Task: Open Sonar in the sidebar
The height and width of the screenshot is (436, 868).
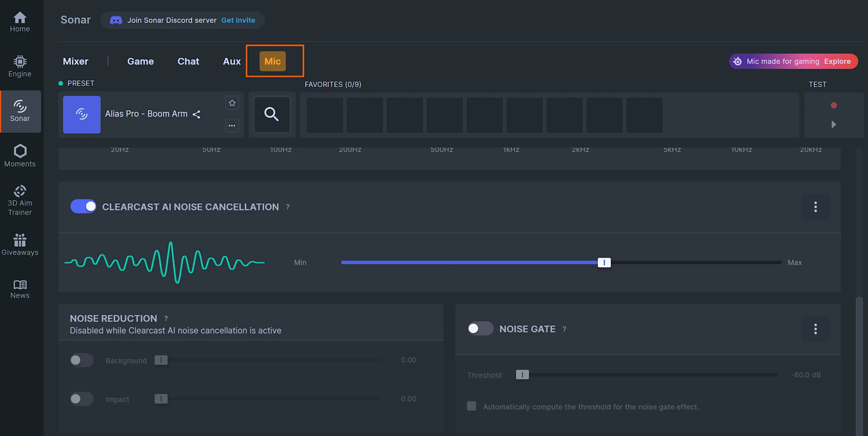Action: [x=20, y=111]
